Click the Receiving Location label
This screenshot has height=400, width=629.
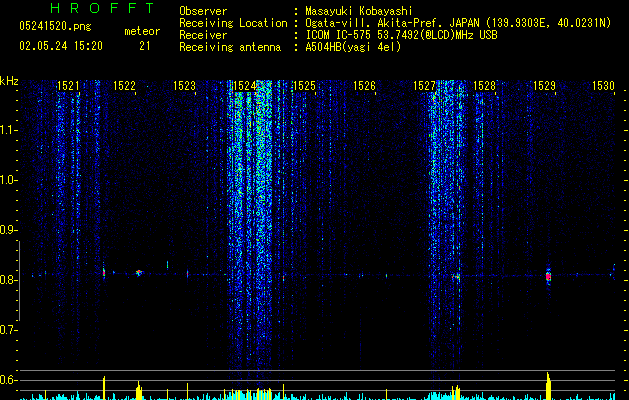click(x=233, y=23)
